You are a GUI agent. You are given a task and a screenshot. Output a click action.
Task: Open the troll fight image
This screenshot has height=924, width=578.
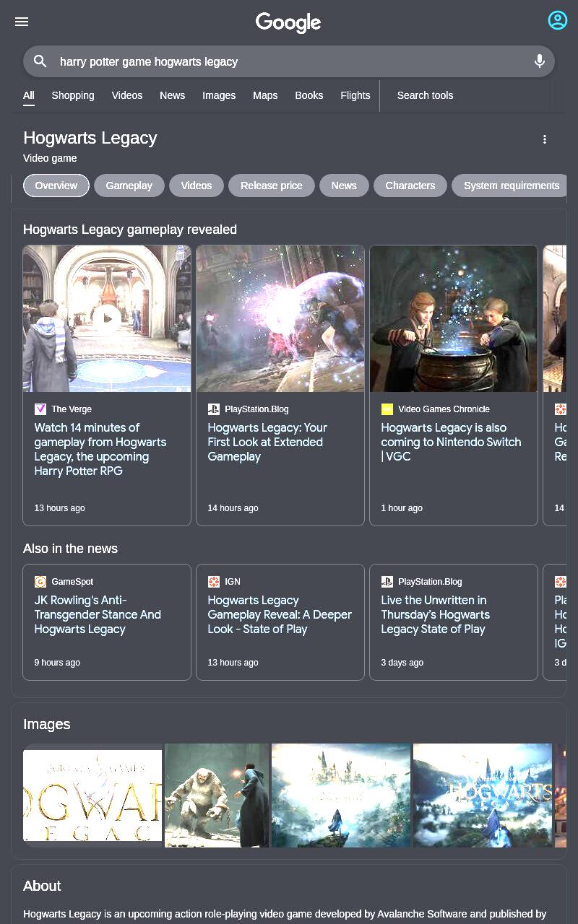tap(217, 796)
